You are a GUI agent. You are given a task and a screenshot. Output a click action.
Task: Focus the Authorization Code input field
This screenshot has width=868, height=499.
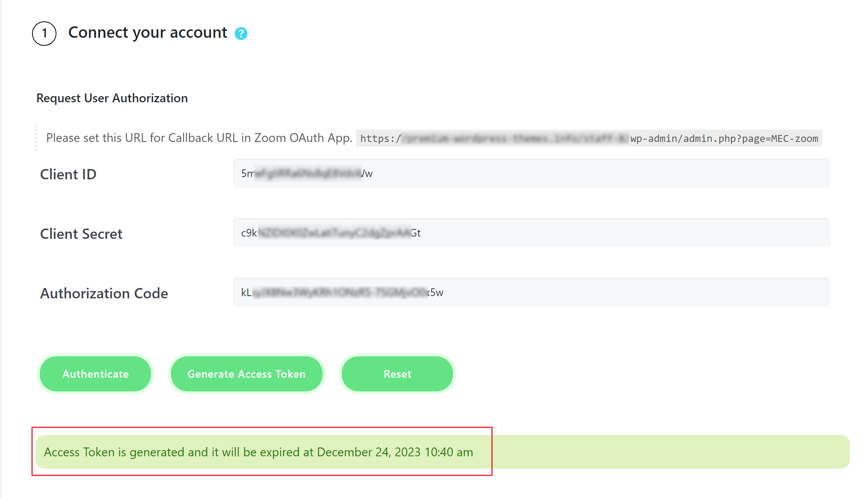[531, 293]
